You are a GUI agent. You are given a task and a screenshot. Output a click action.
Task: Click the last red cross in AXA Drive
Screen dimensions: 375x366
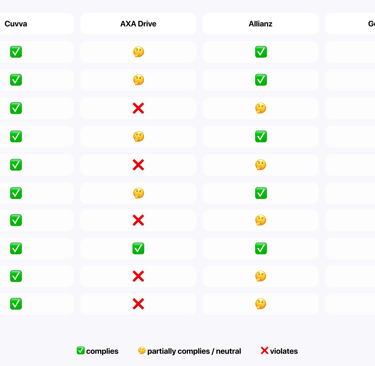(138, 304)
